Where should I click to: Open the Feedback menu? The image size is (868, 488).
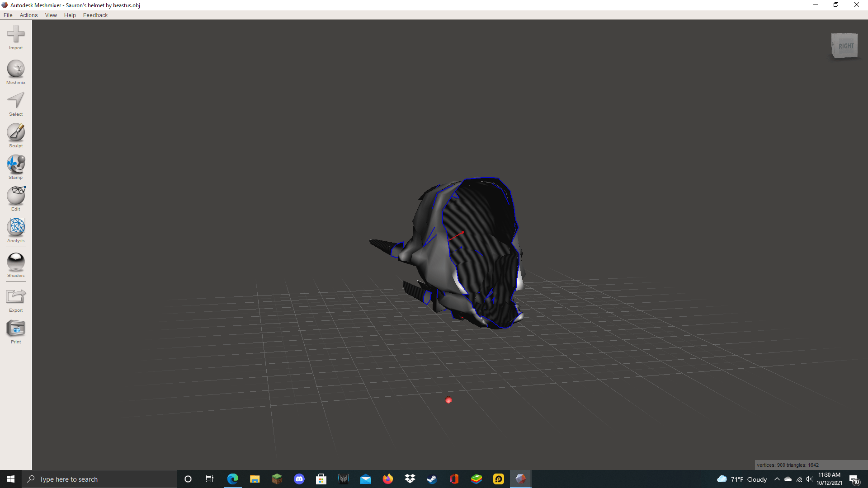[x=95, y=15]
